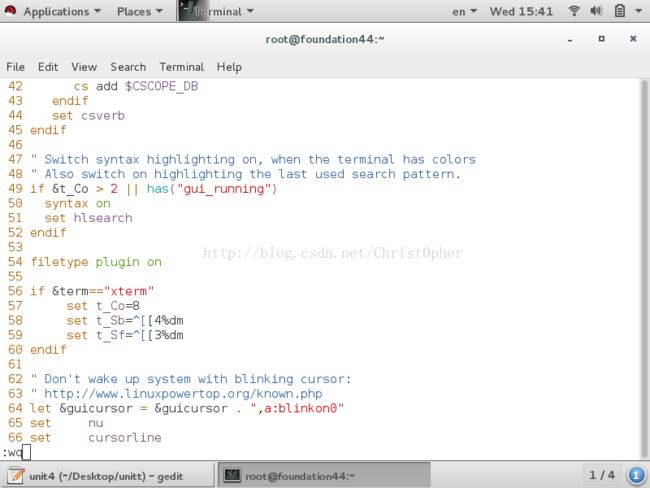Close the terminal window
The image size is (650, 488).
633,39
